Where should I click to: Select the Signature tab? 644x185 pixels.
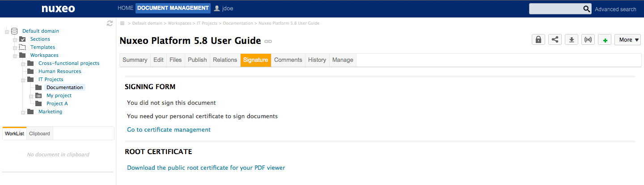(256, 60)
